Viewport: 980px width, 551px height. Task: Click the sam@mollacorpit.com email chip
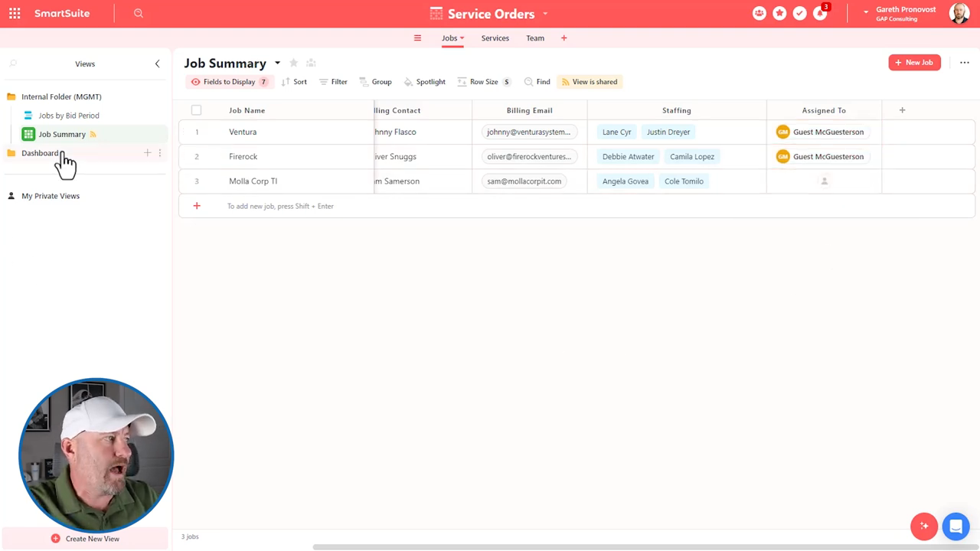[x=524, y=181]
